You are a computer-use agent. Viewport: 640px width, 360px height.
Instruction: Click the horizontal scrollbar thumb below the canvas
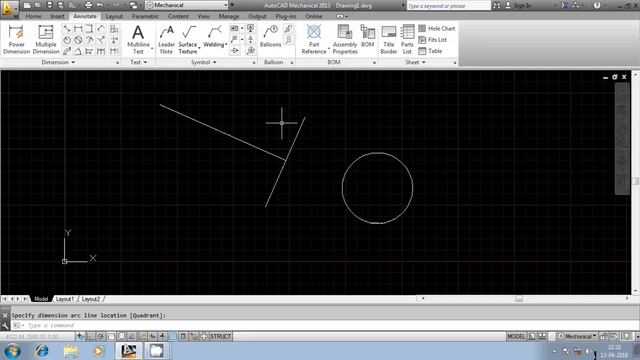(x=519, y=299)
